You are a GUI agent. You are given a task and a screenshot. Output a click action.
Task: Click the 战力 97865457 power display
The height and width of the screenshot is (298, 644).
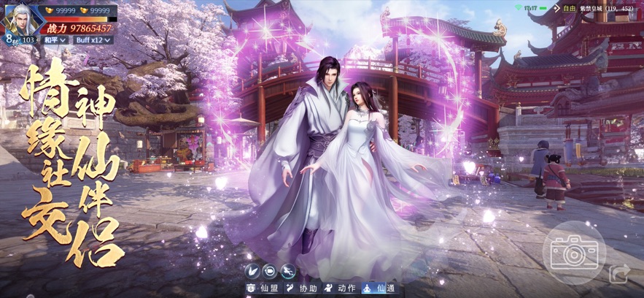[79, 28]
